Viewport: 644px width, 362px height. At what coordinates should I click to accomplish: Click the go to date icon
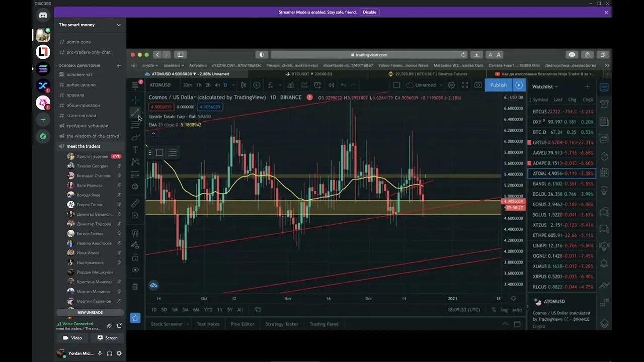coord(258,310)
